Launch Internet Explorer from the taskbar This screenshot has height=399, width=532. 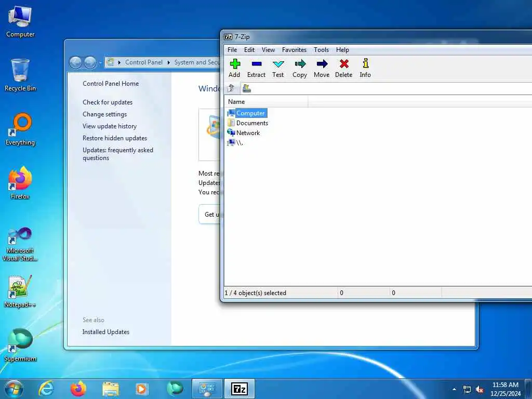(x=46, y=389)
